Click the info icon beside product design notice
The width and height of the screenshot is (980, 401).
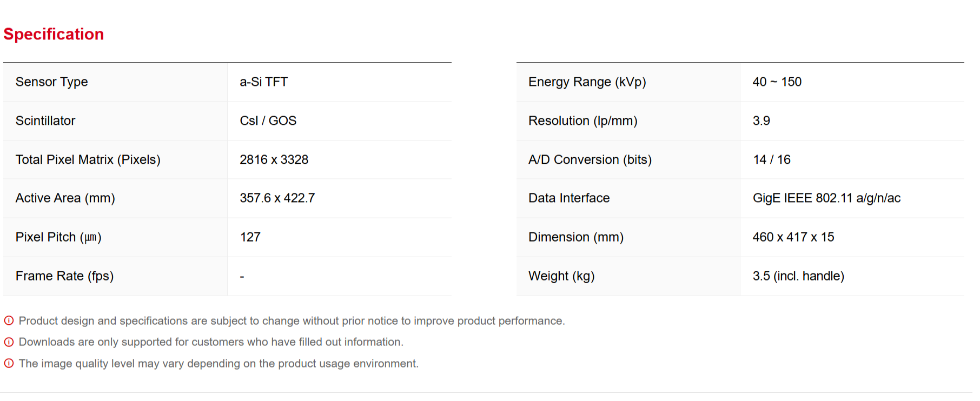click(9, 321)
